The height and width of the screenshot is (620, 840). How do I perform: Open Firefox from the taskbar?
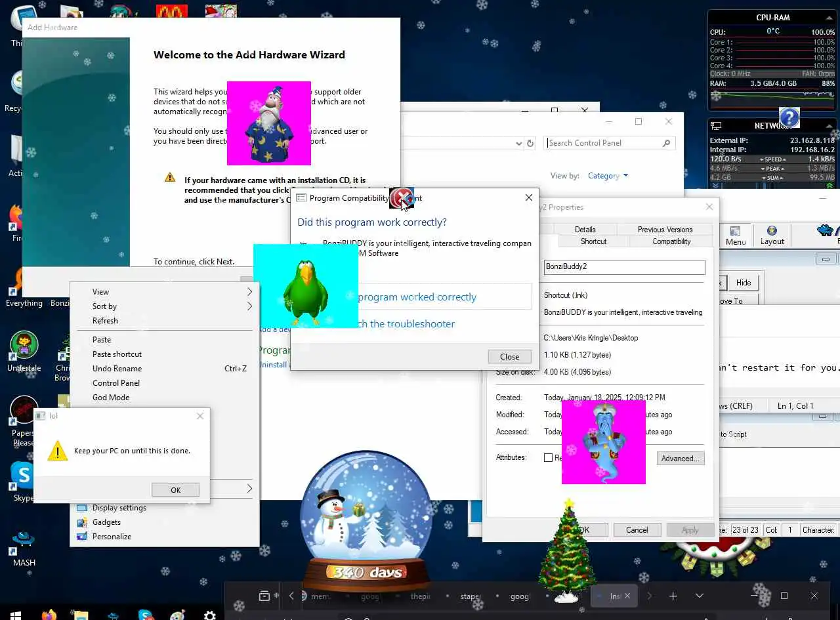pyautogui.click(x=49, y=615)
